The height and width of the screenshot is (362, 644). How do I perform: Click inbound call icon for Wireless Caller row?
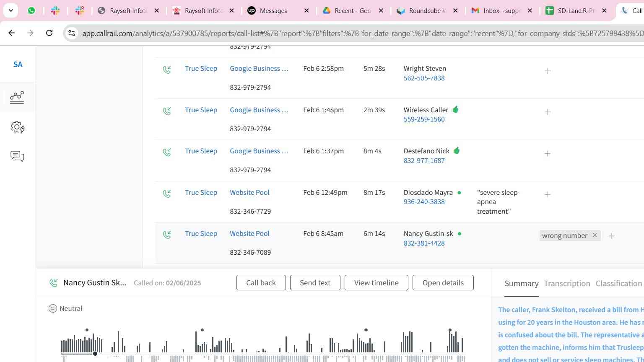167,111
